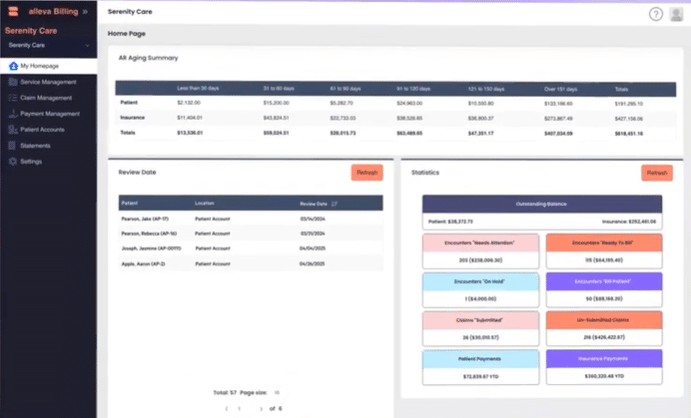The image size is (691, 418).
Task: Click the Insurance row in AR Aging
Action: click(x=395, y=118)
